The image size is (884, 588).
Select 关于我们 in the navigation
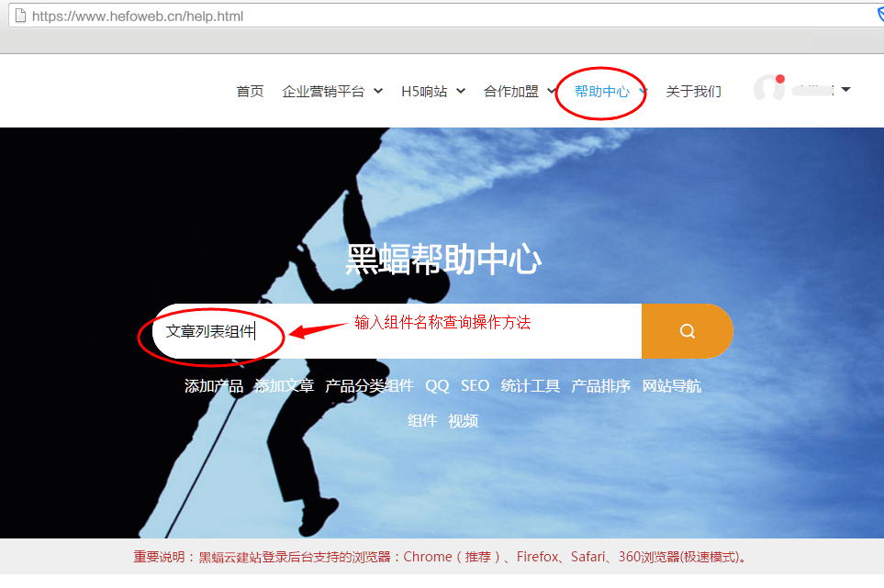coord(693,91)
